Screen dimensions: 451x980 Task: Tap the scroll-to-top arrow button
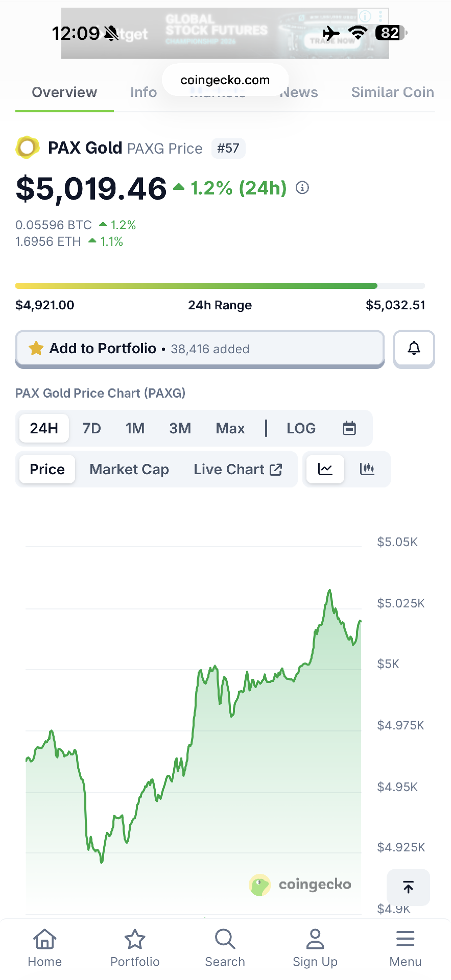click(408, 887)
